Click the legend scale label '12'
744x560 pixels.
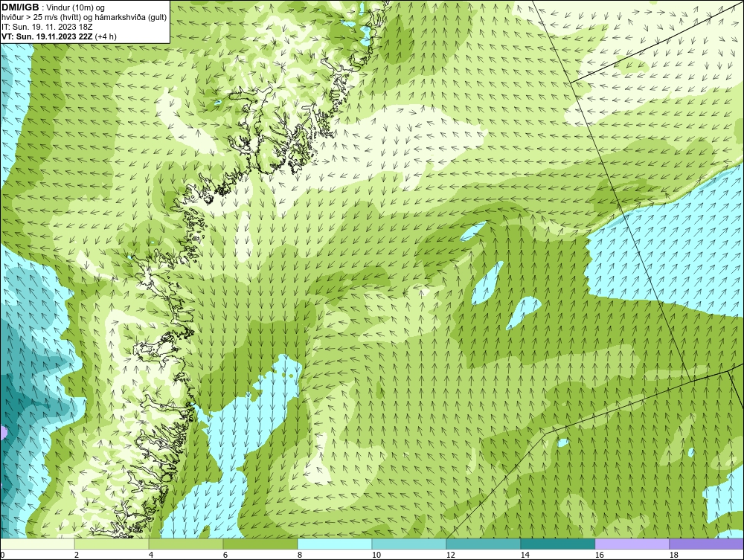coord(451,555)
